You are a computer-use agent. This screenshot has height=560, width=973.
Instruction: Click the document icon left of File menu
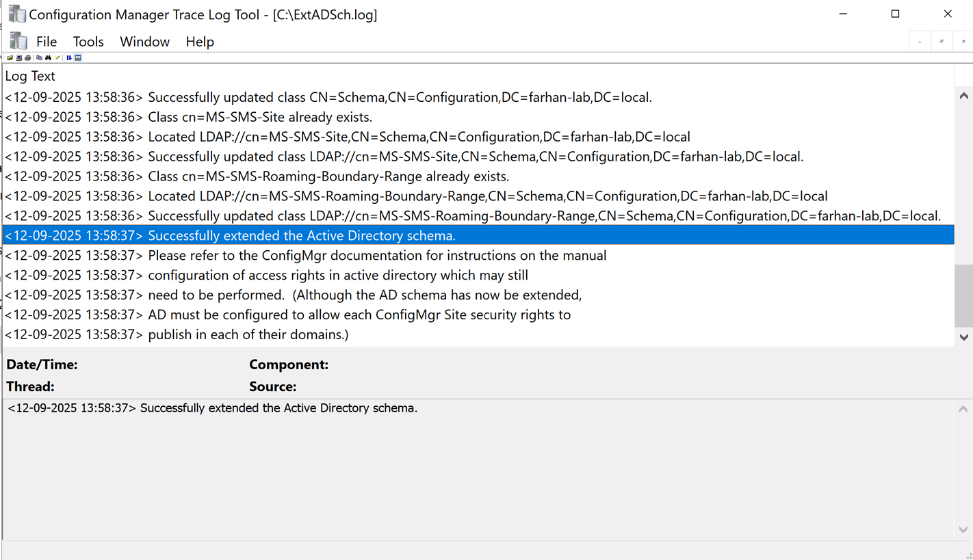point(18,42)
